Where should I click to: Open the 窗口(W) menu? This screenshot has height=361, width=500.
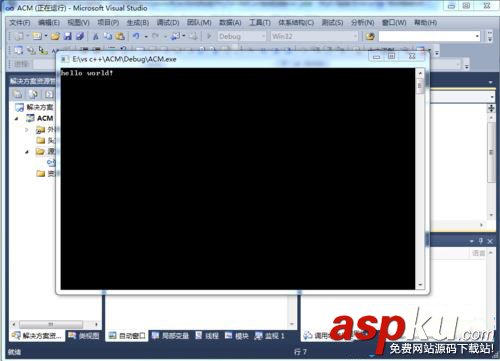pos(394,23)
